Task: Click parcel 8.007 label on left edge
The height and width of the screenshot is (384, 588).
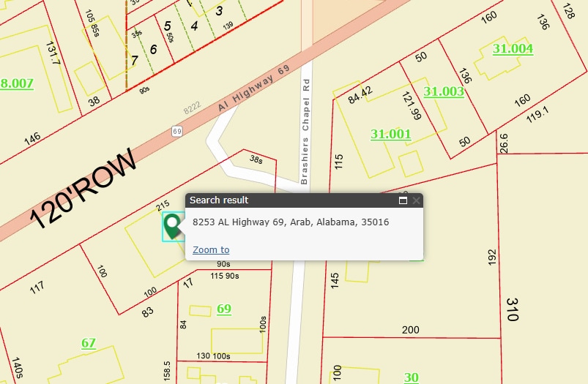Action: tap(17, 83)
